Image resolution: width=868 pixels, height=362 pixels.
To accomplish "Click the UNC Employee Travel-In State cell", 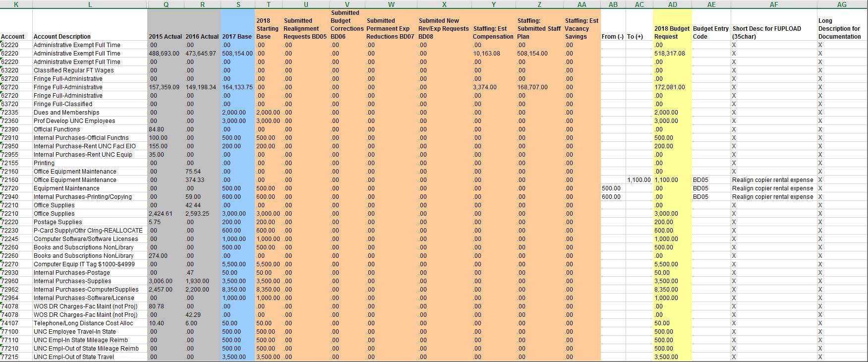I will (x=74, y=332).
